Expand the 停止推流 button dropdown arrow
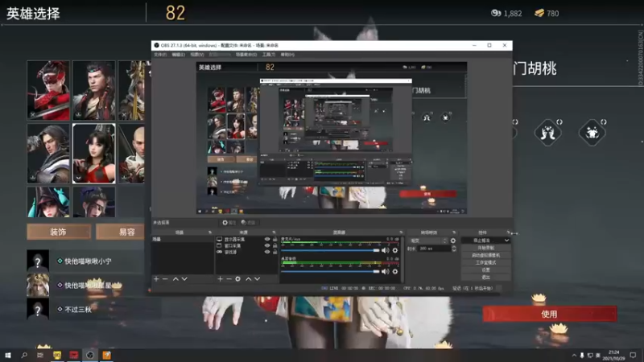This screenshot has height=362, width=644. pos(506,241)
